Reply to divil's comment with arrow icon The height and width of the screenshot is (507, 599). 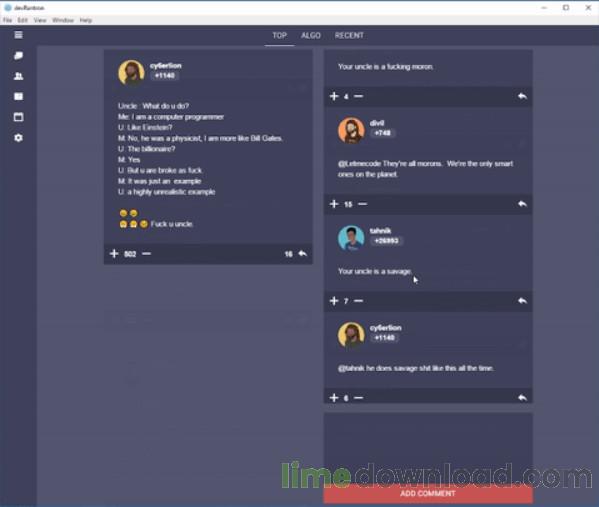pos(522,204)
